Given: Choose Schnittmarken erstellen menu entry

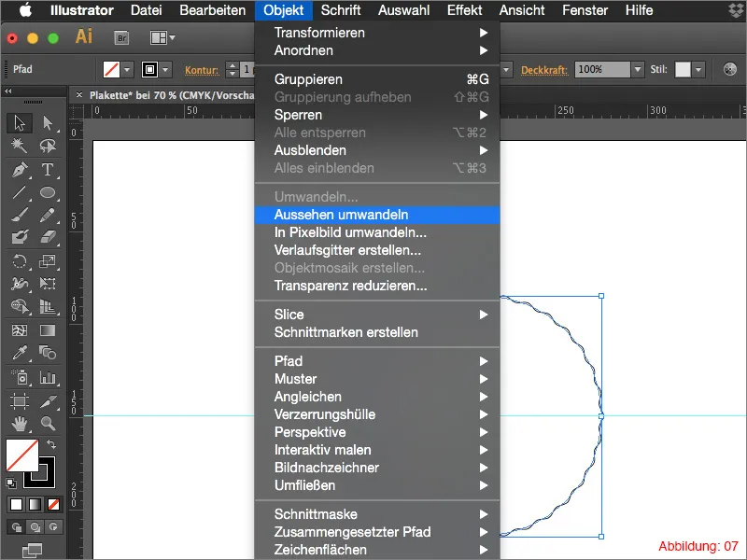Looking at the screenshot, I should 377,332.
